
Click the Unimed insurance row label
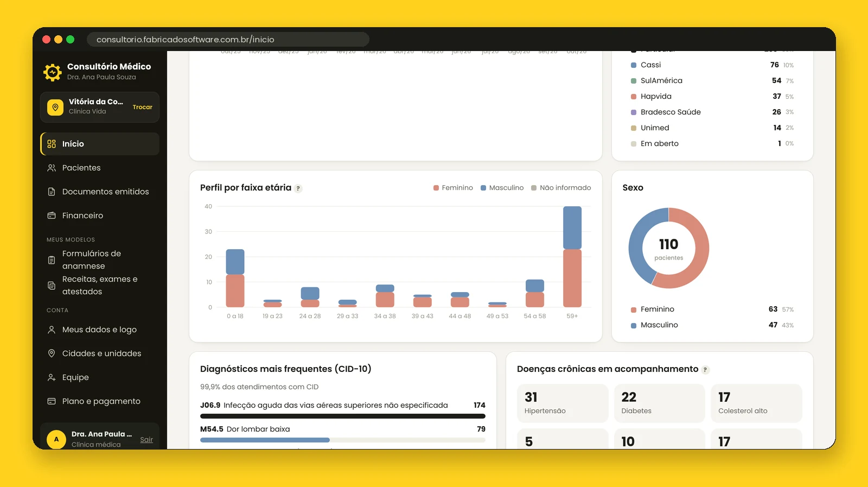(x=655, y=128)
